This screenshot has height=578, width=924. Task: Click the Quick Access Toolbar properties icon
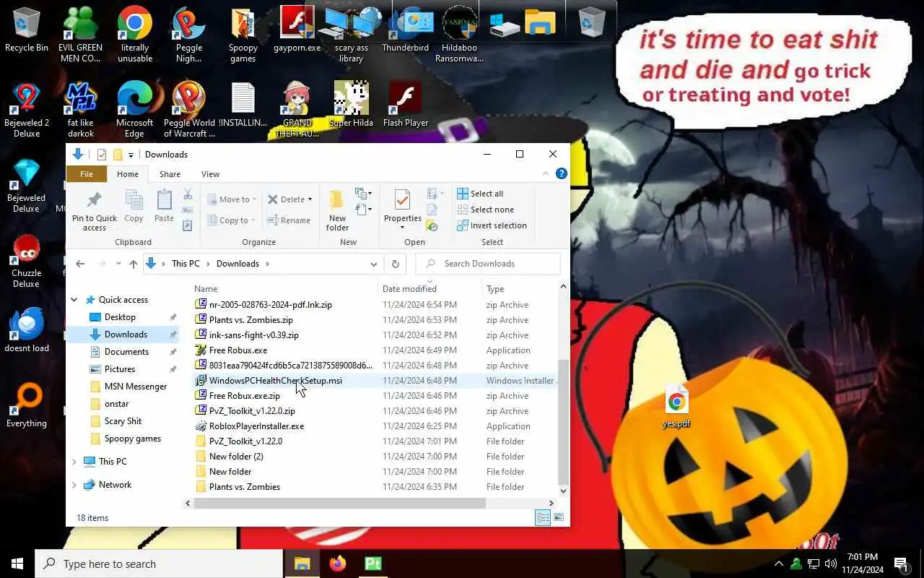[102, 155]
